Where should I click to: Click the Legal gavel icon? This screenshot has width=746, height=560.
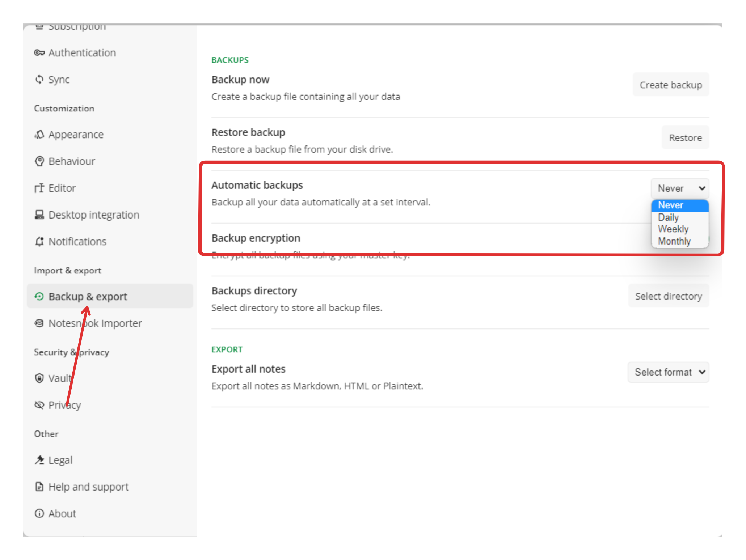39,460
